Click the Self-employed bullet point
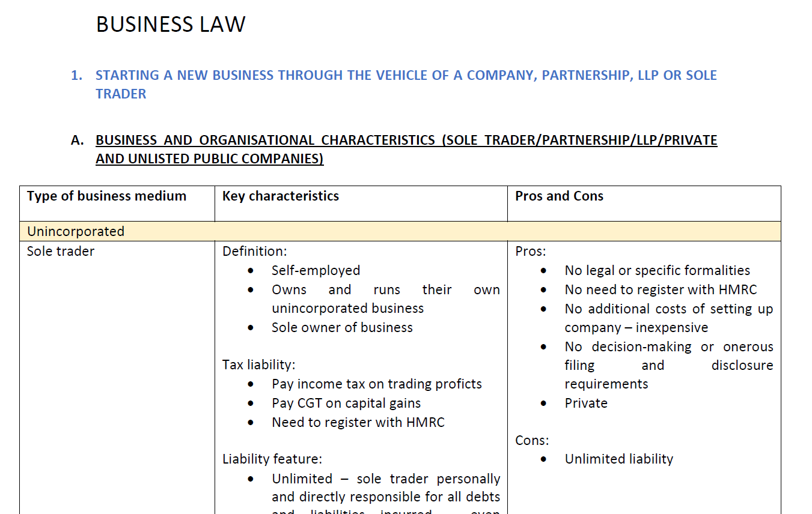The image size is (812, 514). point(316,270)
